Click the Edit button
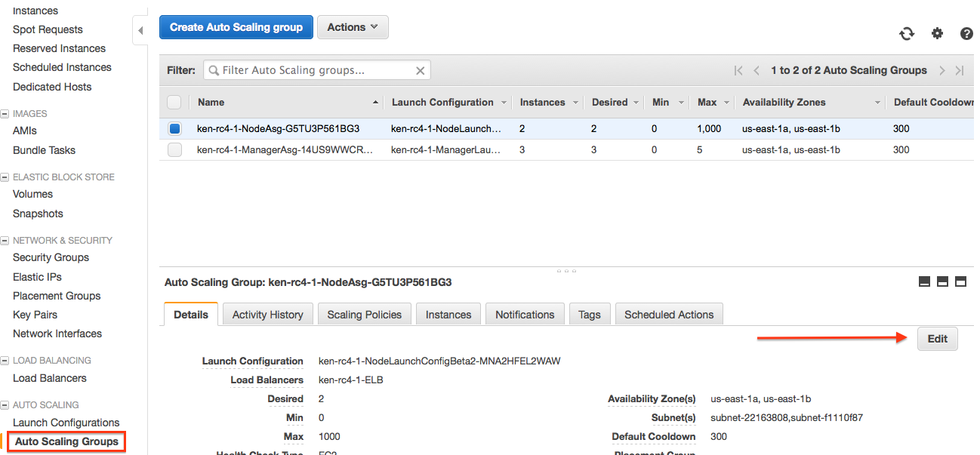 [x=937, y=339]
